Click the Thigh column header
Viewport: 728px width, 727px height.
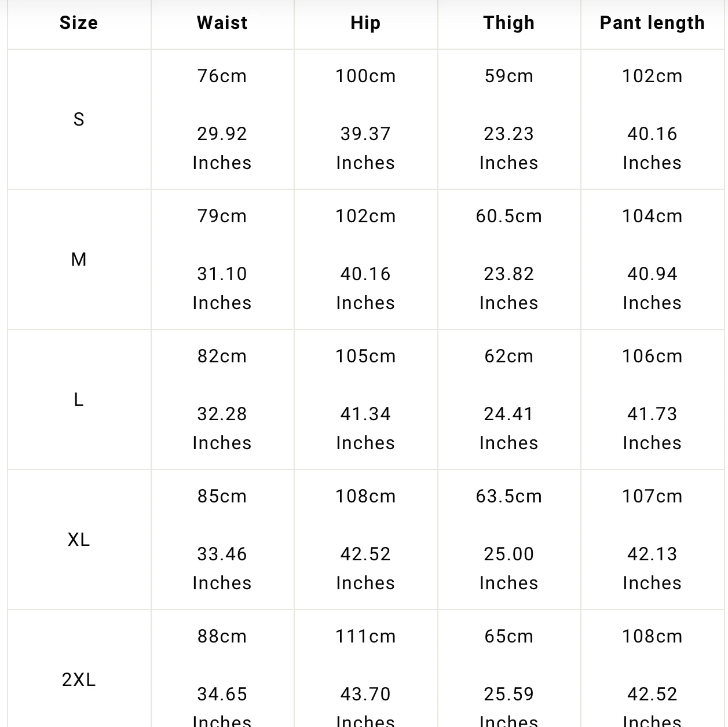(x=508, y=23)
